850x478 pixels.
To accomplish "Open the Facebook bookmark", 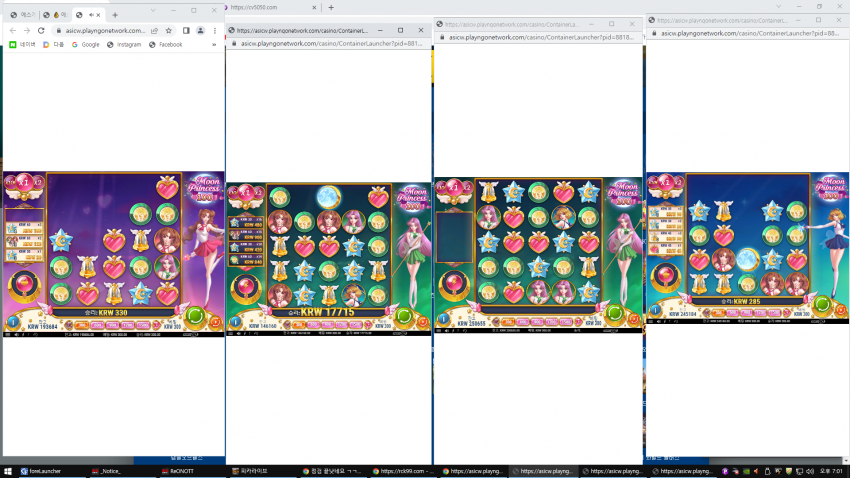I will pos(165,45).
